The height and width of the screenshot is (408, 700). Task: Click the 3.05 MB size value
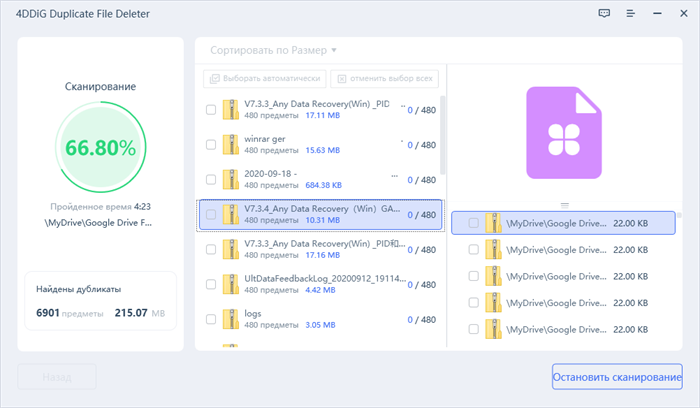320,325
